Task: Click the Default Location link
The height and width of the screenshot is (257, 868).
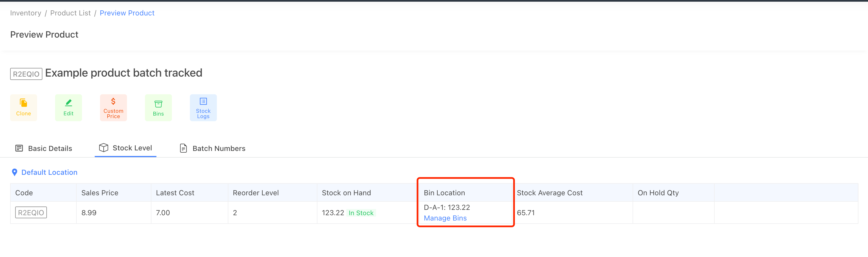Action: pyautogui.click(x=49, y=172)
